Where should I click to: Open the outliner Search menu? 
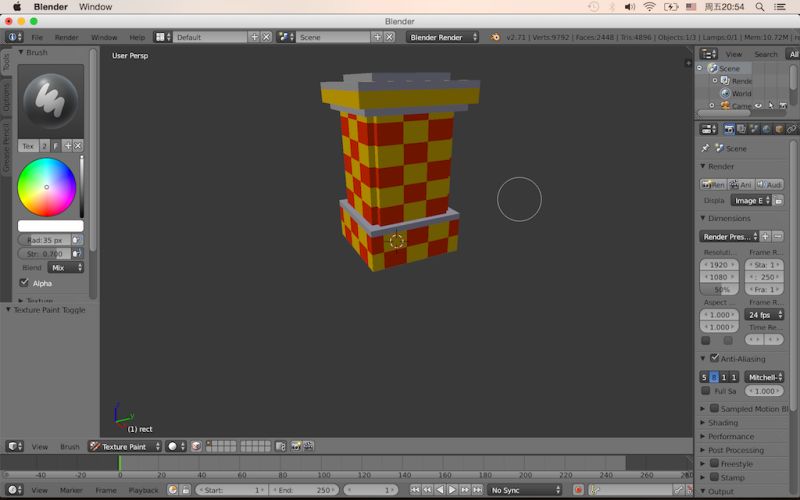tap(766, 54)
